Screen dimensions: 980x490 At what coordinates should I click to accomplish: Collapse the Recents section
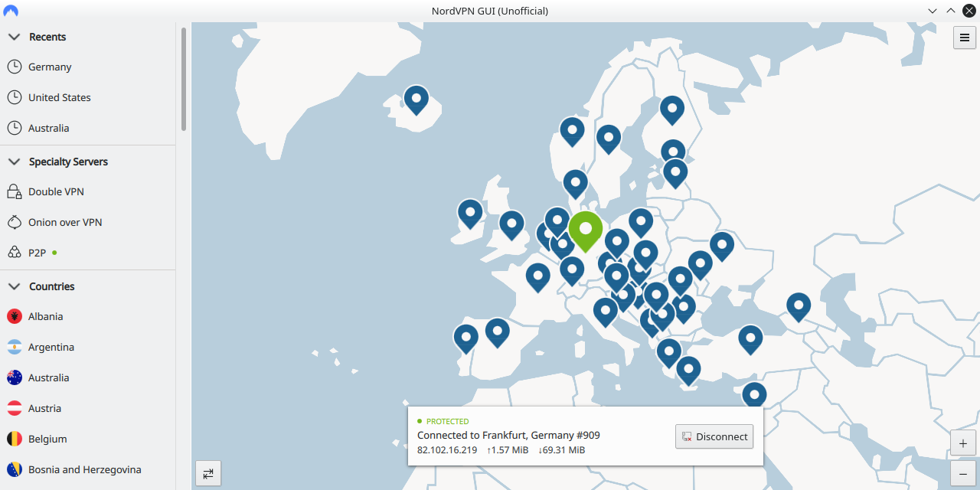[x=13, y=36]
